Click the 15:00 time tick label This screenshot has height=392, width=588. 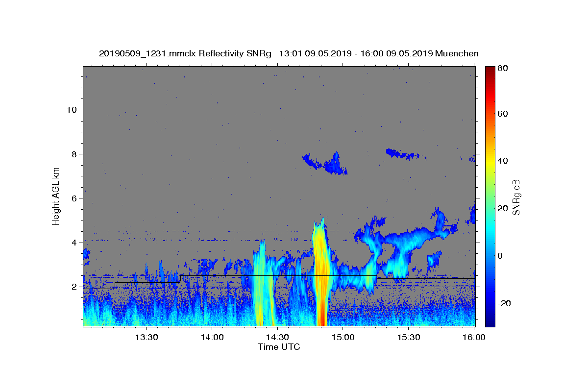pyautogui.click(x=343, y=337)
